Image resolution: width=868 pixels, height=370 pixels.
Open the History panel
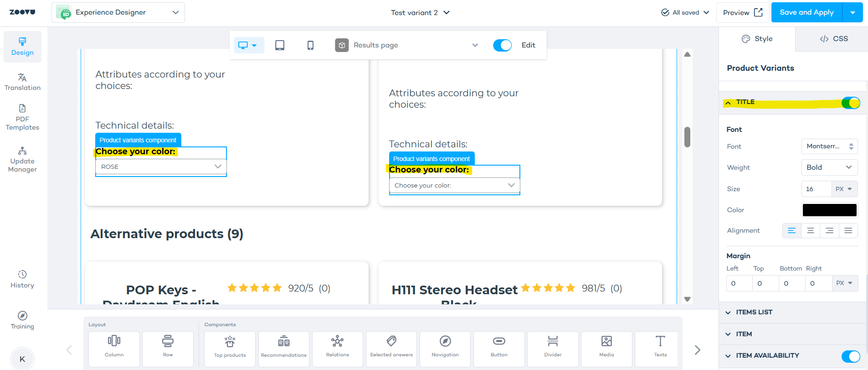pyautogui.click(x=22, y=279)
